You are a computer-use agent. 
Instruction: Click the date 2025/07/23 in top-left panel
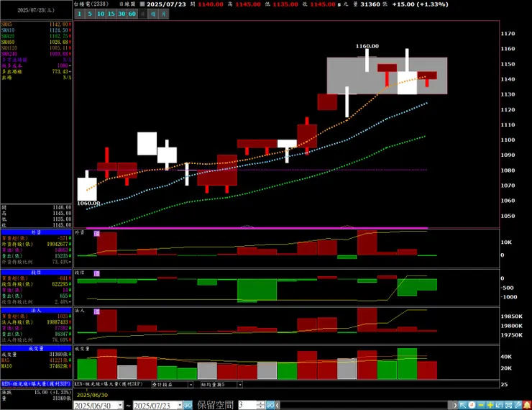(x=36, y=10)
